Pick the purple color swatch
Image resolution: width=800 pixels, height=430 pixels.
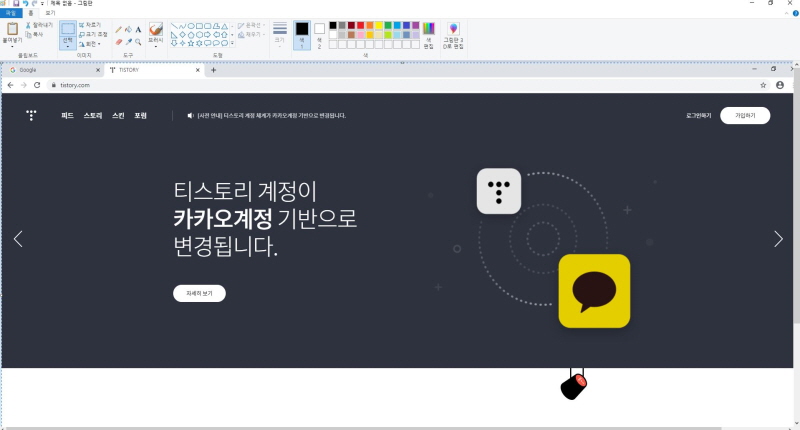[415, 26]
